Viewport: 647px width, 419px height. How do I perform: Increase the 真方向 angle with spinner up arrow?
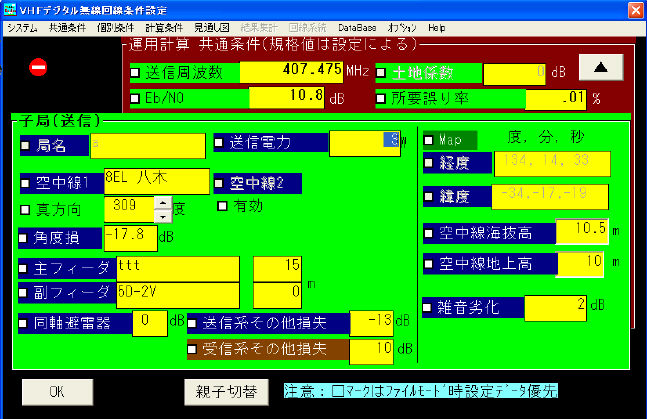[162, 203]
